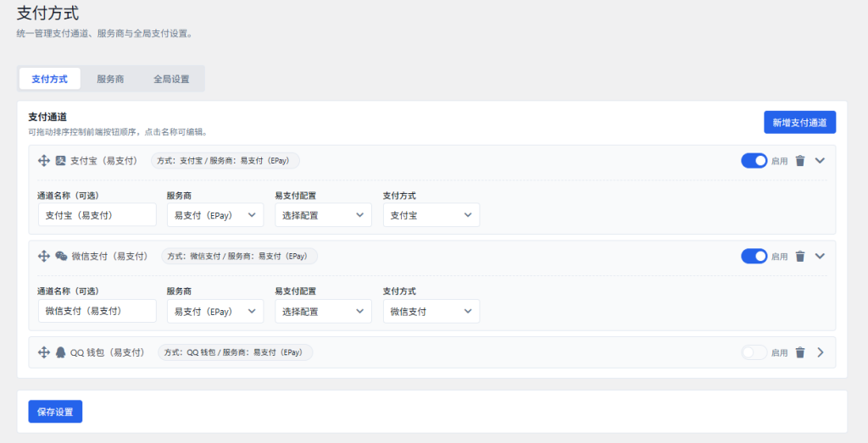The image size is (868, 443).
Task: Turn off the 微信支付 enable switch
Action: tap(754, 257)
